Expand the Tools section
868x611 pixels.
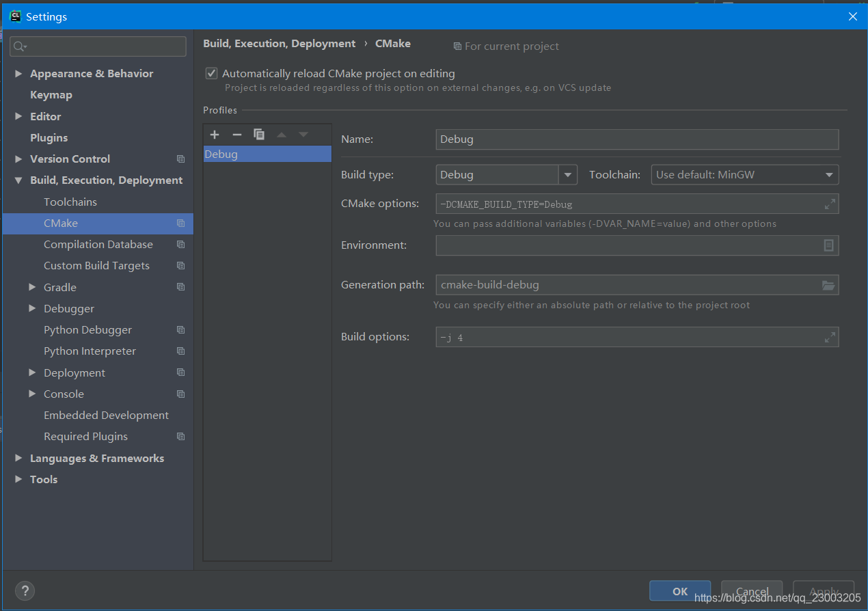coord(18,479)
